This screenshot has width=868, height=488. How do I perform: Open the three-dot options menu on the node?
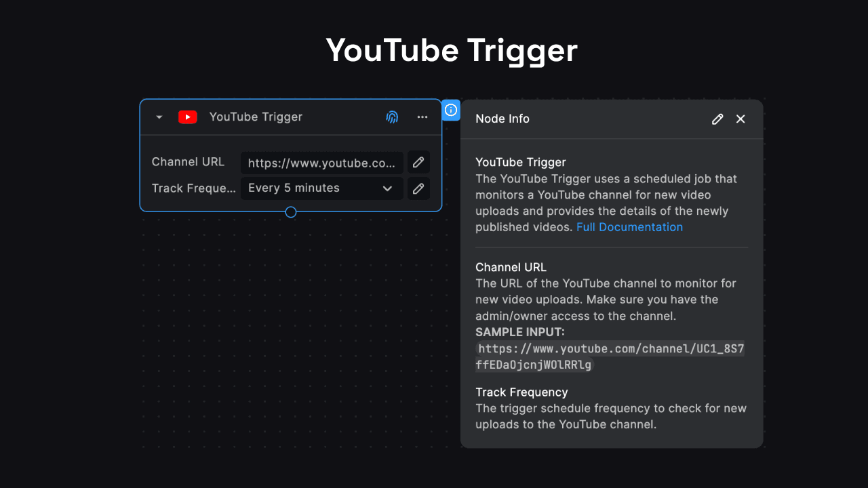coord(422,117)
